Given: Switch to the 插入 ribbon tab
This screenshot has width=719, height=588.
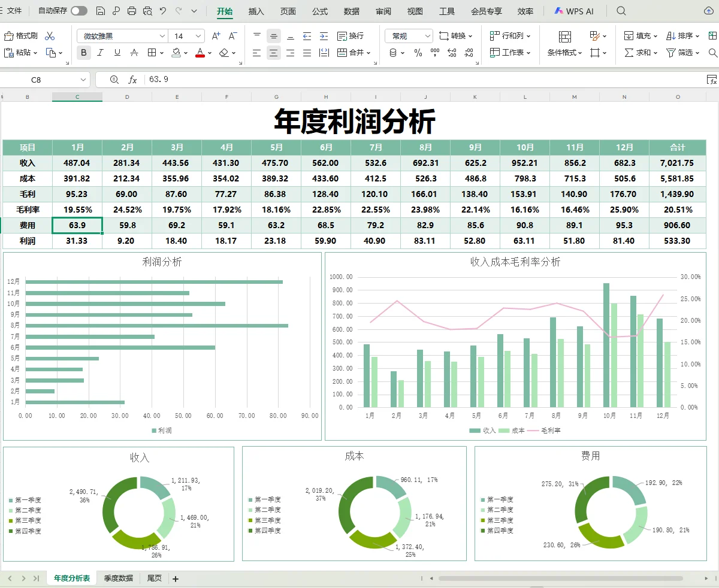Looking at the screenshot, I should 256,11.
